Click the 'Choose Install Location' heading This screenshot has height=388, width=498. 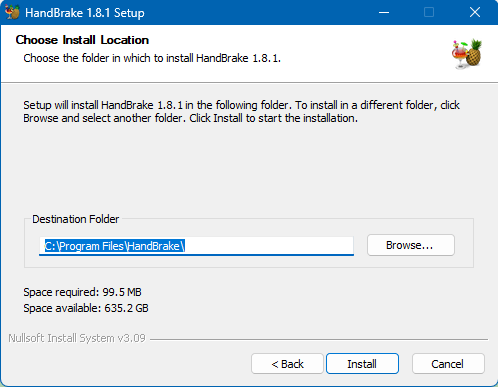82,40
